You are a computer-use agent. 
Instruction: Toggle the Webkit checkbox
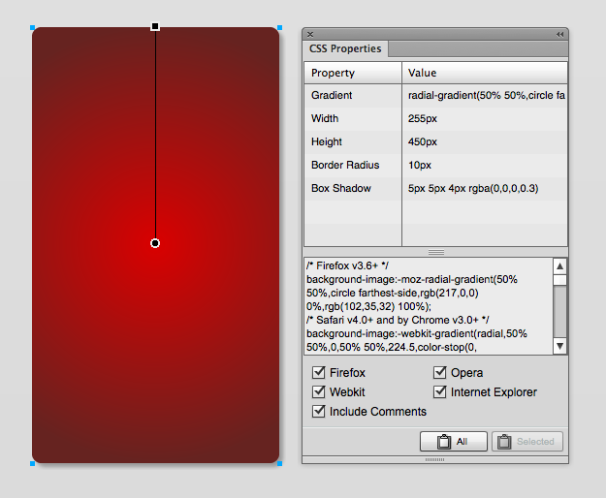point(318,392)
